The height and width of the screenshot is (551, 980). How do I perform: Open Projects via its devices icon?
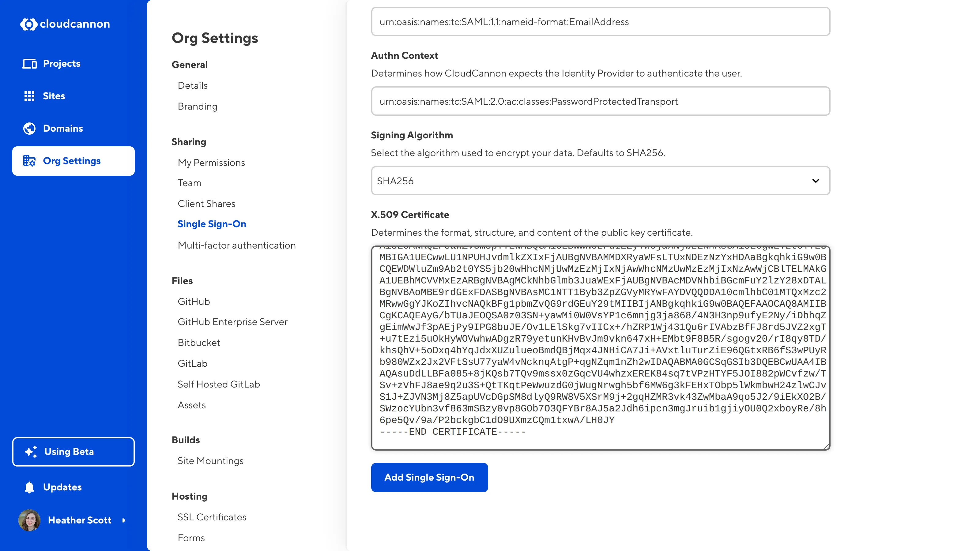pos(29,63)
